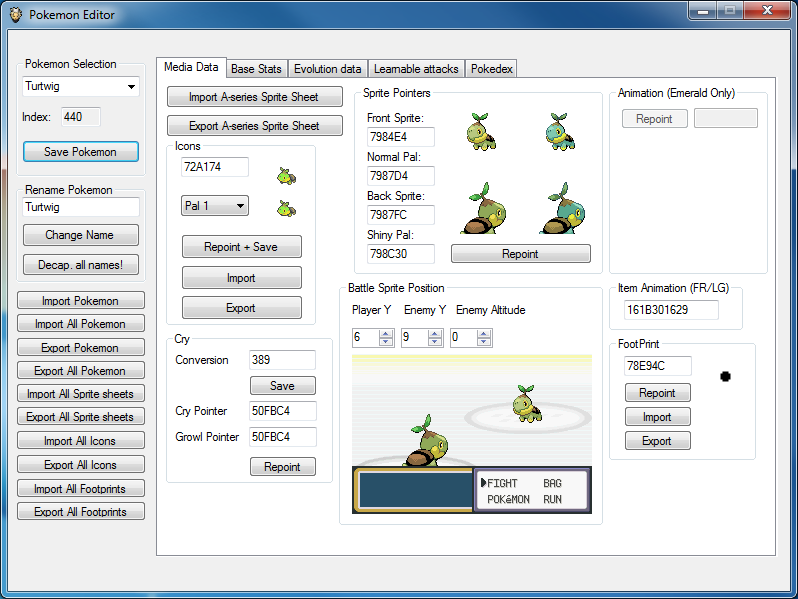The height and width of the screenshot is (599, 798).
Task: Click Save button under Cry Conversion
Action: click(282, 386)
